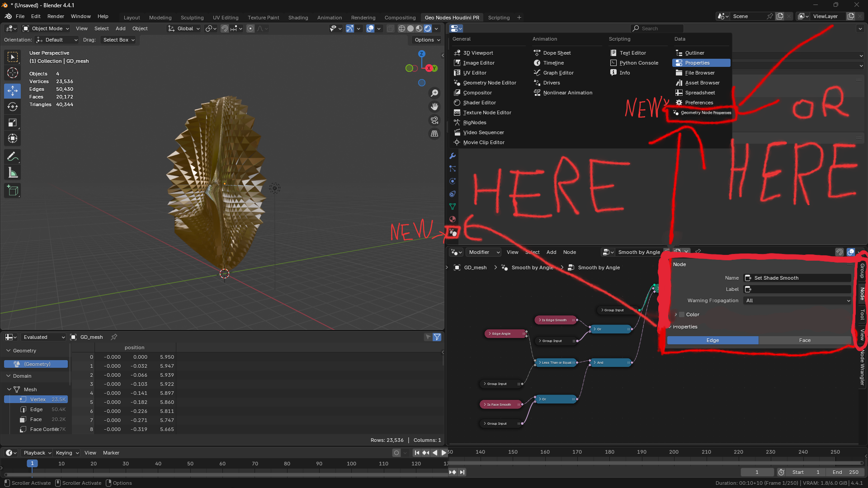
Task: Switch perspective/orthographic grid icon
Action: tap(434, 134)
